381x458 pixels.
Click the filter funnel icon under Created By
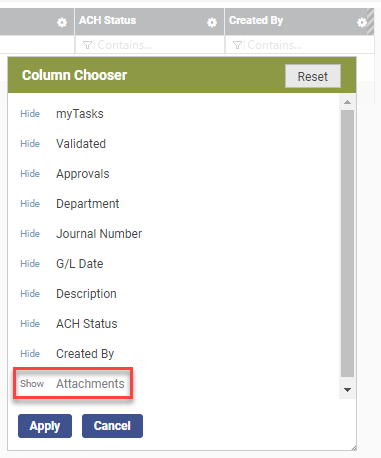click(237, 45)
